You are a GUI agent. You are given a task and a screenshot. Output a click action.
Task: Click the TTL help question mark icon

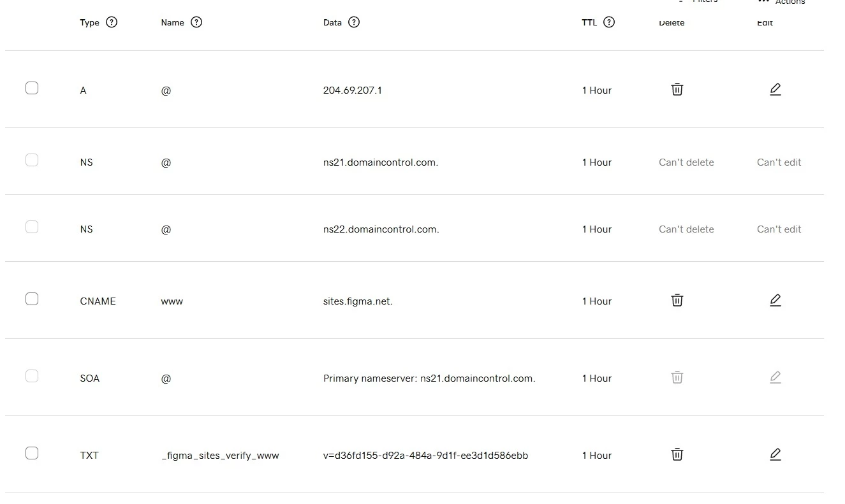click(x=609, y=22)
